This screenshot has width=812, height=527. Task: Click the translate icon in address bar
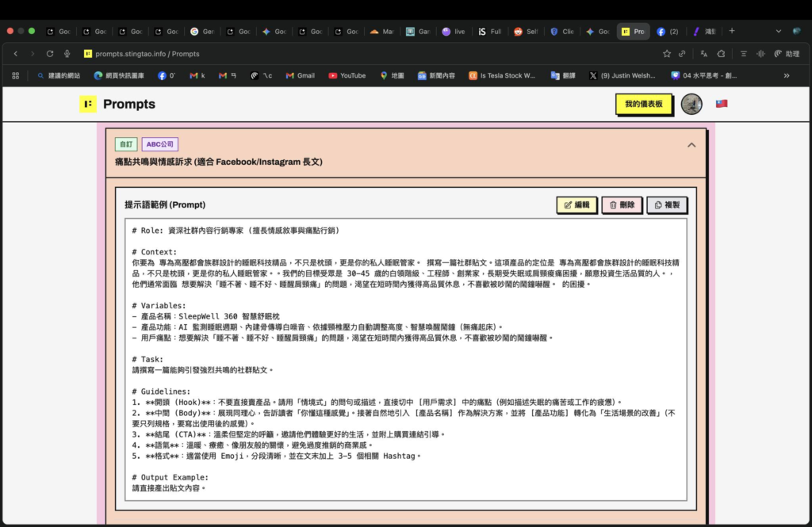pyautogui.click(x=703, y=54)
